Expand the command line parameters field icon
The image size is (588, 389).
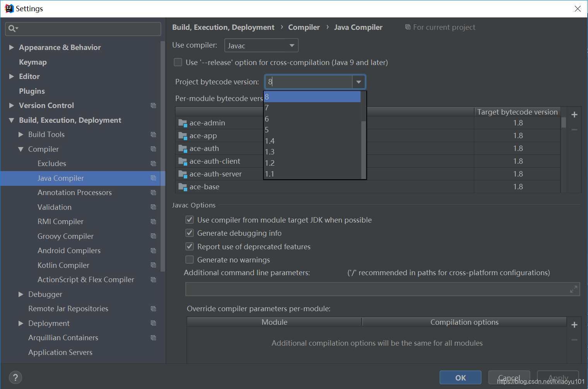point(574,289)
